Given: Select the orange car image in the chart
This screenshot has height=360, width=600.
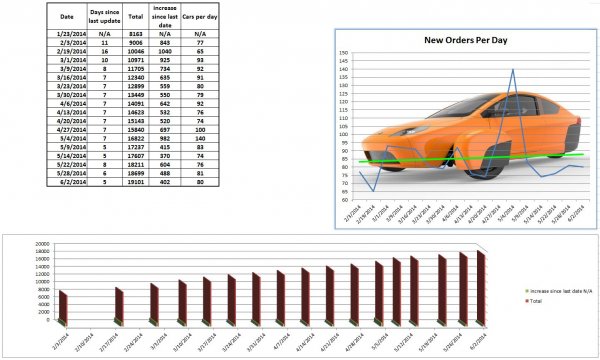Looking at the screenshot, I should tap(471, 134).
